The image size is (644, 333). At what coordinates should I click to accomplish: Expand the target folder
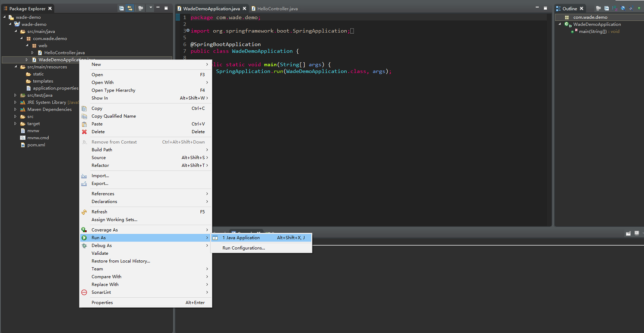pyautogui.click(x=15, y=124)
